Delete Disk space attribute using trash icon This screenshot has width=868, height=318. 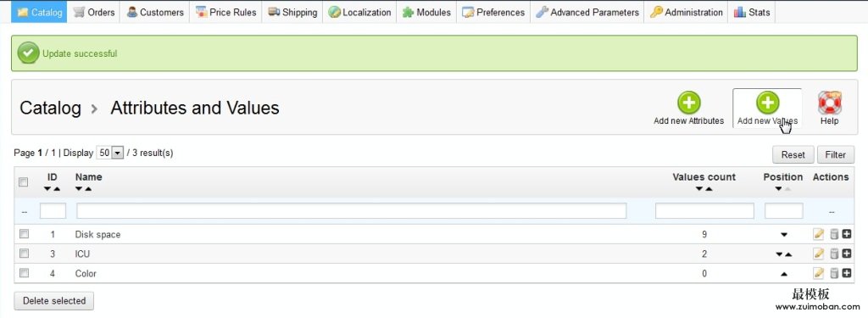[834, 234]
